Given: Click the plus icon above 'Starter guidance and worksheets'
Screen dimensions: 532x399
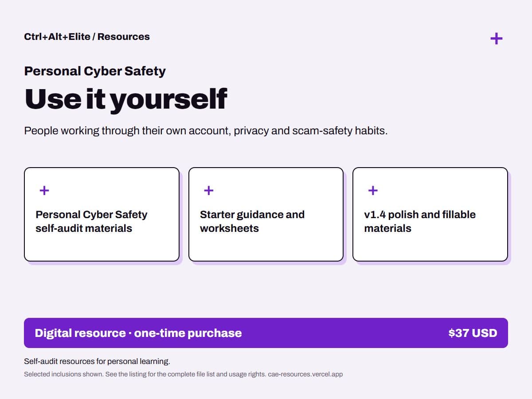Looking at the screenshot, I should coord(208,190).
